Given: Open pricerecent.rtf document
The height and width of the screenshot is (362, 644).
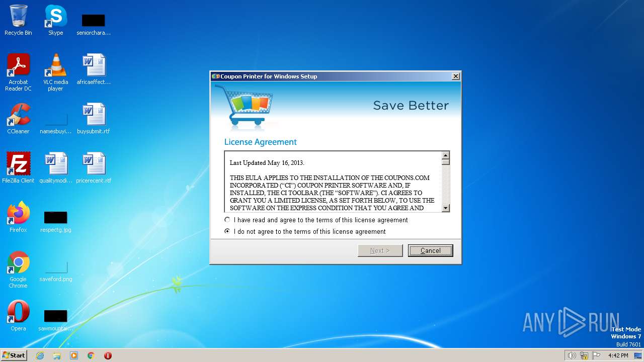Looking at the screenshot, I should tap(94, 168).
